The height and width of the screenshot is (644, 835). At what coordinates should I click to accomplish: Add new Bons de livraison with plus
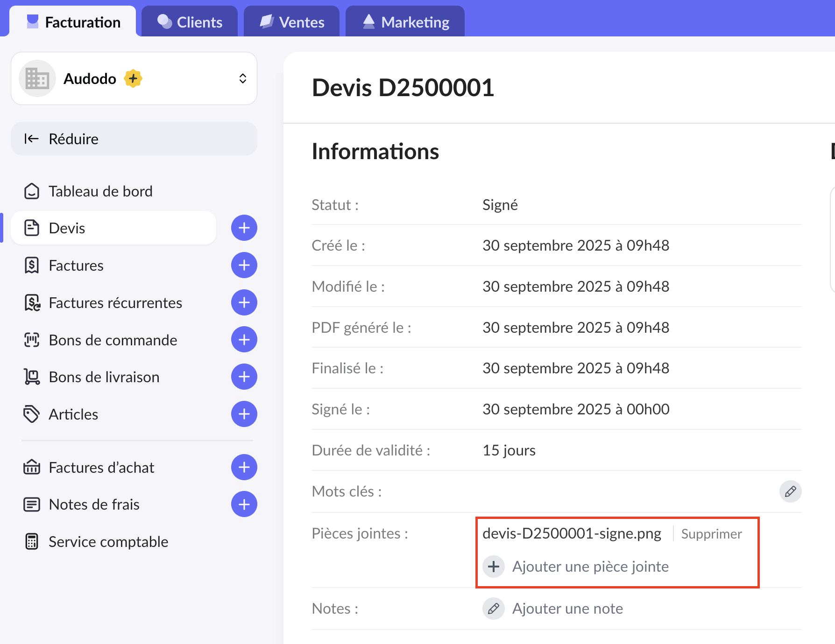pyautogui.click(x=244, y=377)
